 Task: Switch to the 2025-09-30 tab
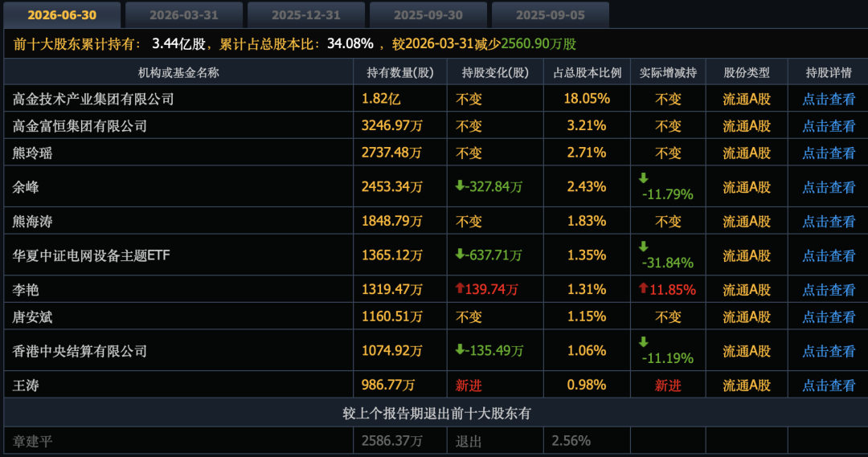428,15
